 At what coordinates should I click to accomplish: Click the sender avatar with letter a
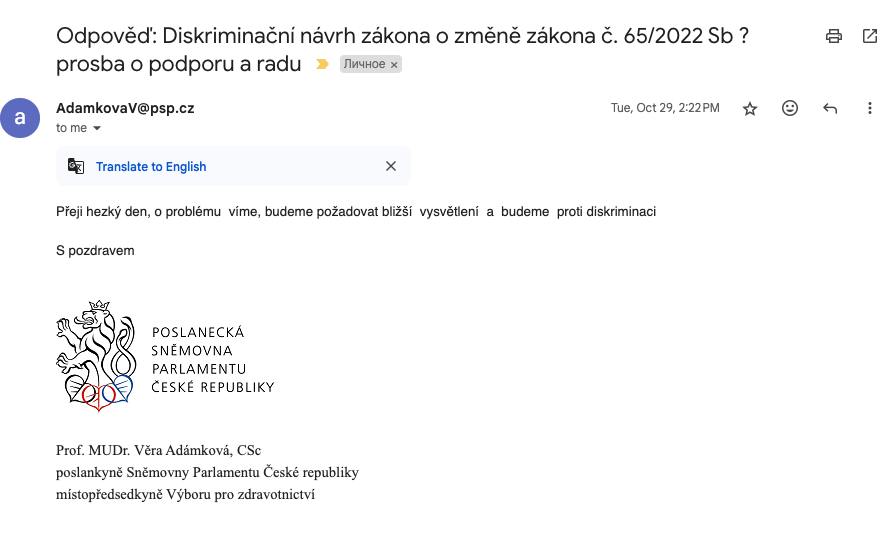tap(20, 118)
